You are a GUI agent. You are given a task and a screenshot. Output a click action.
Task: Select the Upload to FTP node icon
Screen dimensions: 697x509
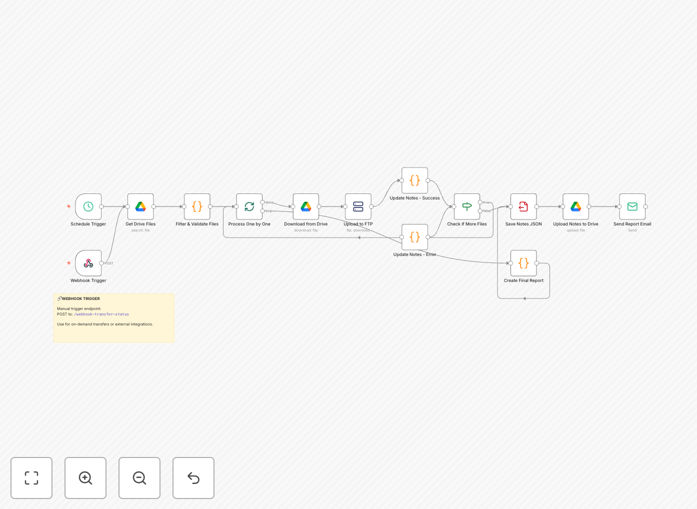coord(358,206)
